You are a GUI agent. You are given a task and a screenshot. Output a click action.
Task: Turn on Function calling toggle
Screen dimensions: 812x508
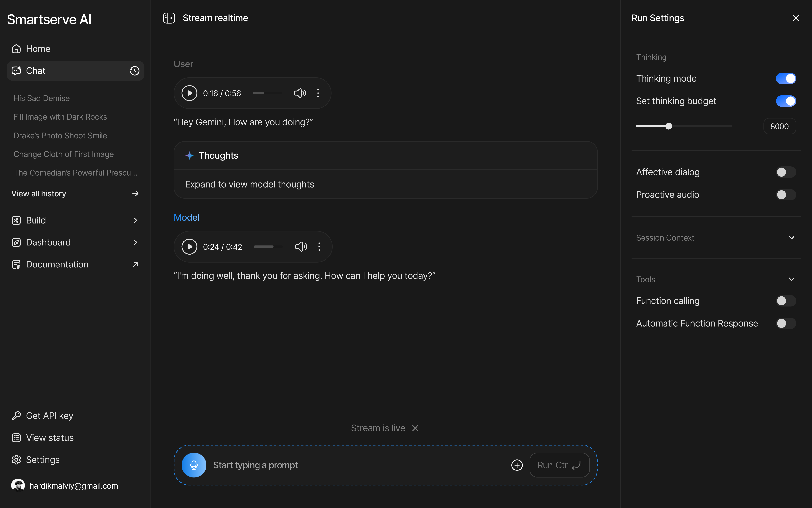click(x=786, y=301)
